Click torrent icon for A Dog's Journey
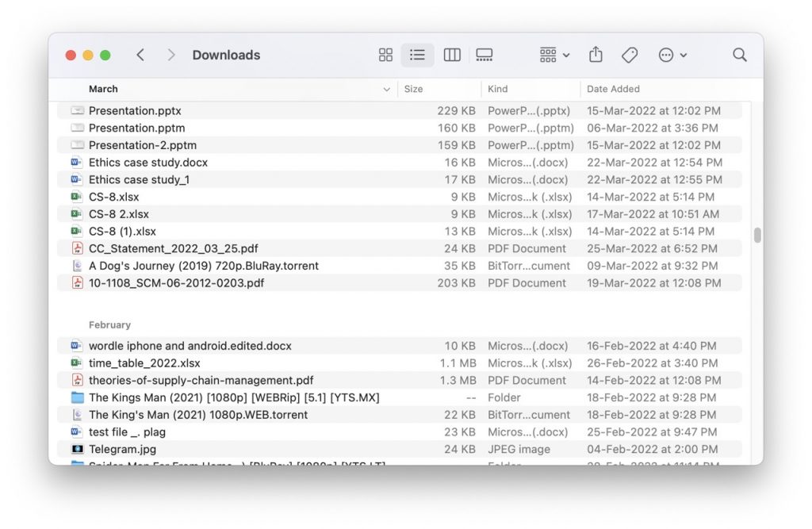Viewport: 812px width, 529px height. coord(77,266)
